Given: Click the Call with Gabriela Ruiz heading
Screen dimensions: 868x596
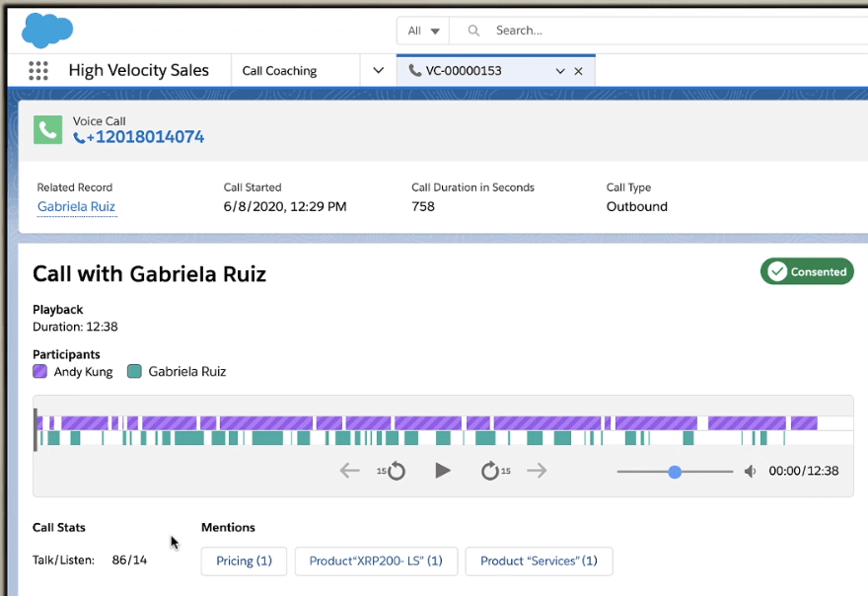Looking at the screenshot, I should coord(150,274).
